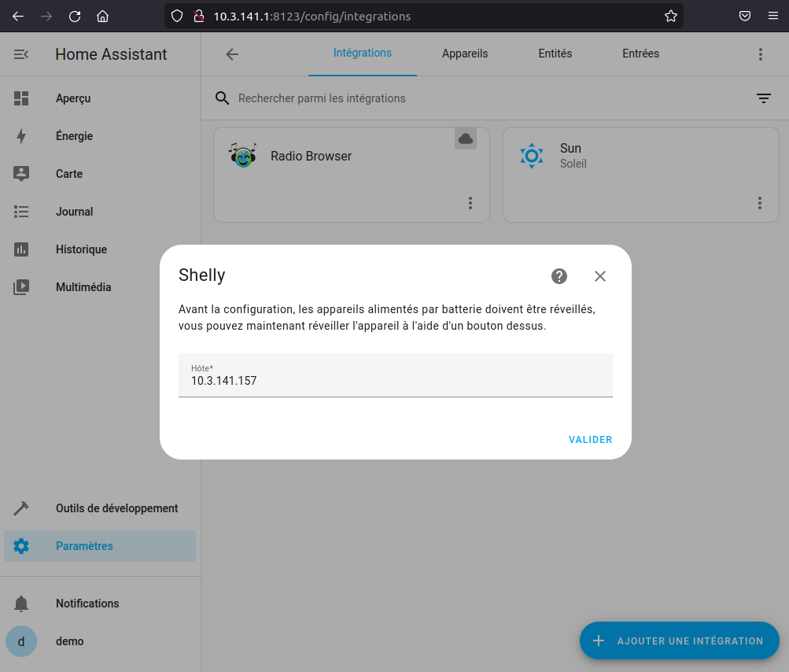Open the integrations overflow menu
Screen dimensions: 789x672
[760, 54]
